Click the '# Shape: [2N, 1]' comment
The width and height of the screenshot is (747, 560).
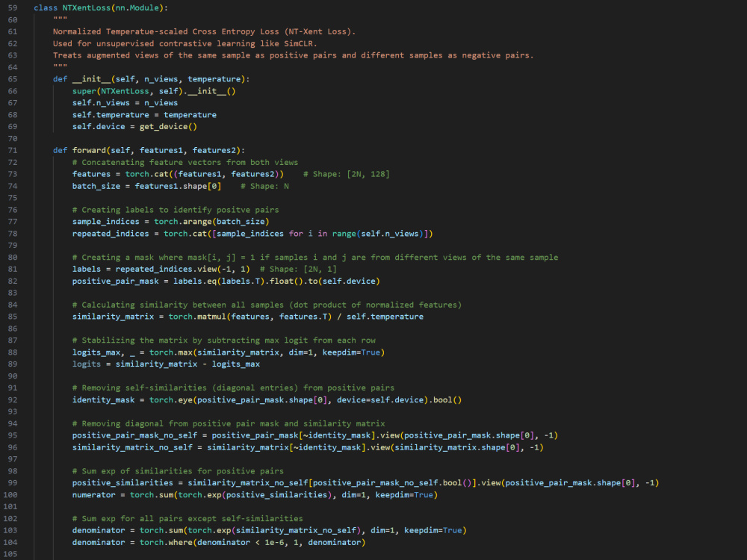[x=298, y=269]
